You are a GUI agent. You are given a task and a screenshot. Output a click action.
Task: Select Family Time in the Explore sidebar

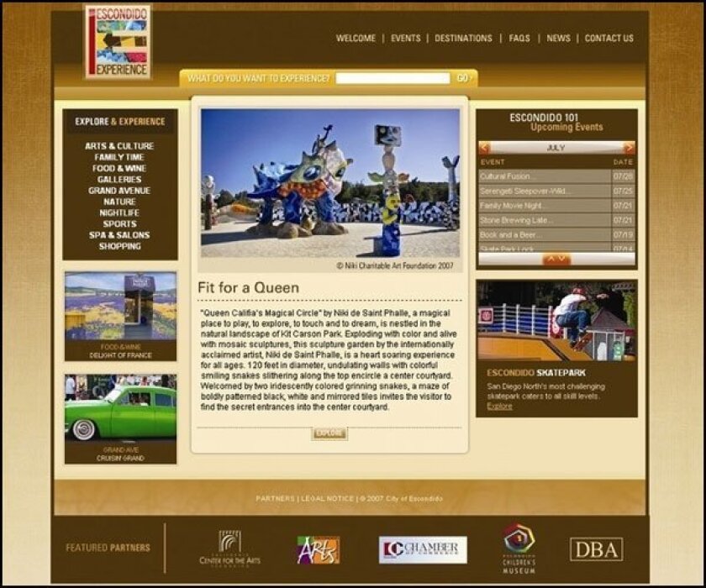click(119, 157)
